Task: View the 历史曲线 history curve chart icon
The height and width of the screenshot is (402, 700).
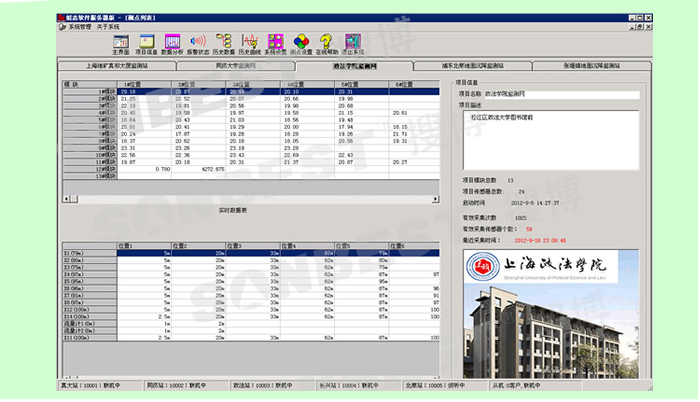Action: (x=250, y=43)
